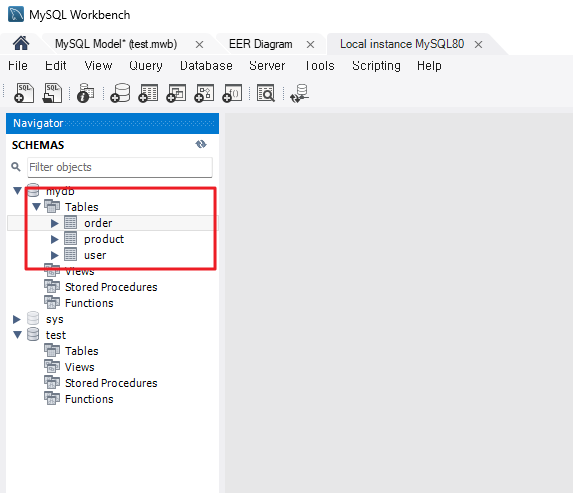The width and height of the screenshot is (573, 493).
Task: Select the sys schema label
Action: coord(54,319)
